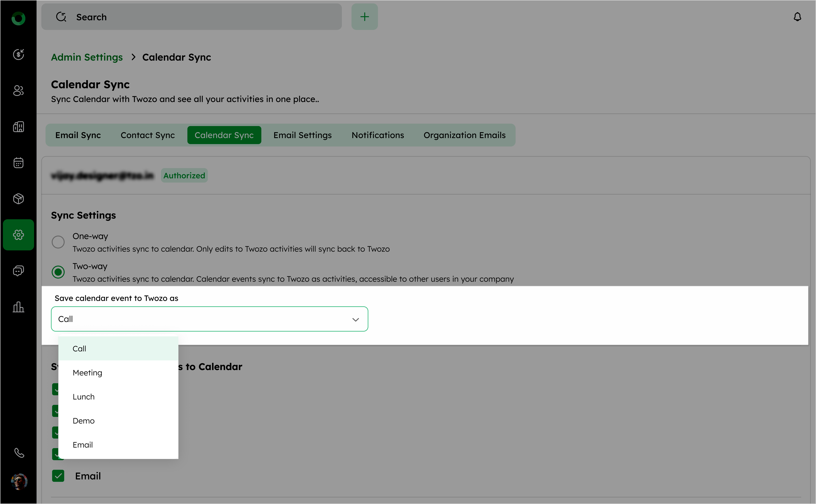This screenshot has height=504, width=816.
Task: Go to Admin Settings breadcrumb link
Action: (x=87, y=57)
